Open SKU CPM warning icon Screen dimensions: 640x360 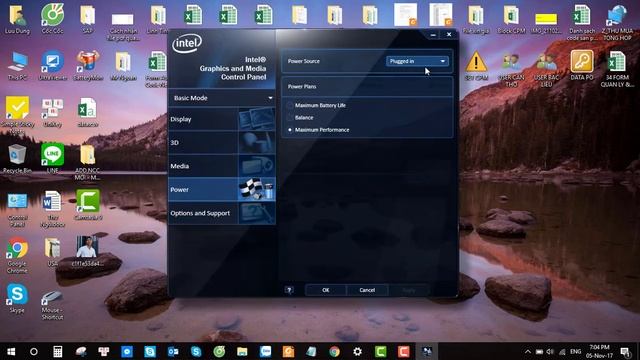coord(476,65)
